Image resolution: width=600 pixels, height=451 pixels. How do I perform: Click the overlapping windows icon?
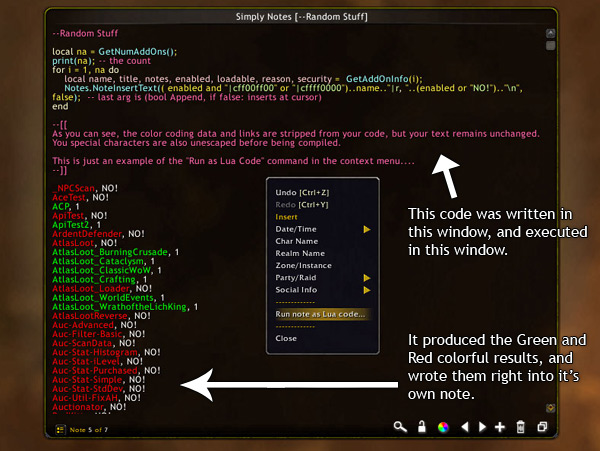tap(542, 427)
